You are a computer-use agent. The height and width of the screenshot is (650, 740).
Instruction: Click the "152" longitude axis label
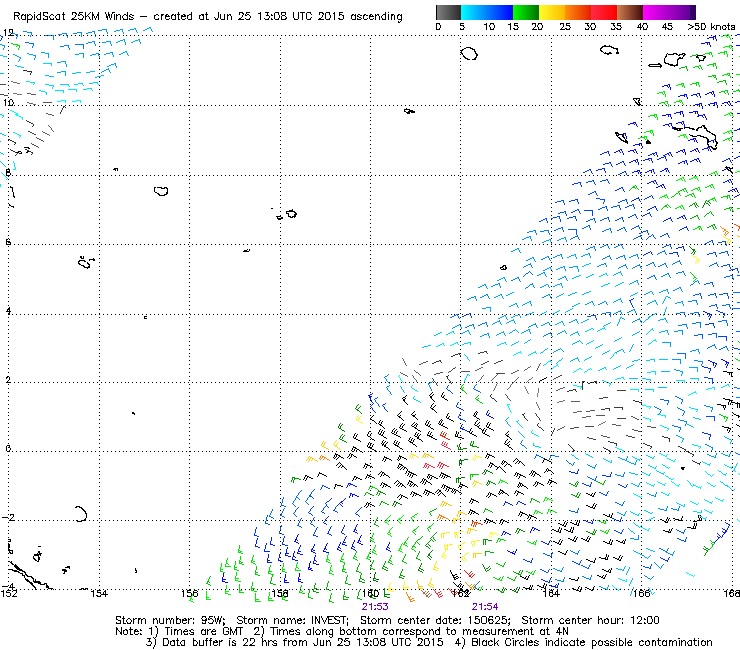point(8,594)
